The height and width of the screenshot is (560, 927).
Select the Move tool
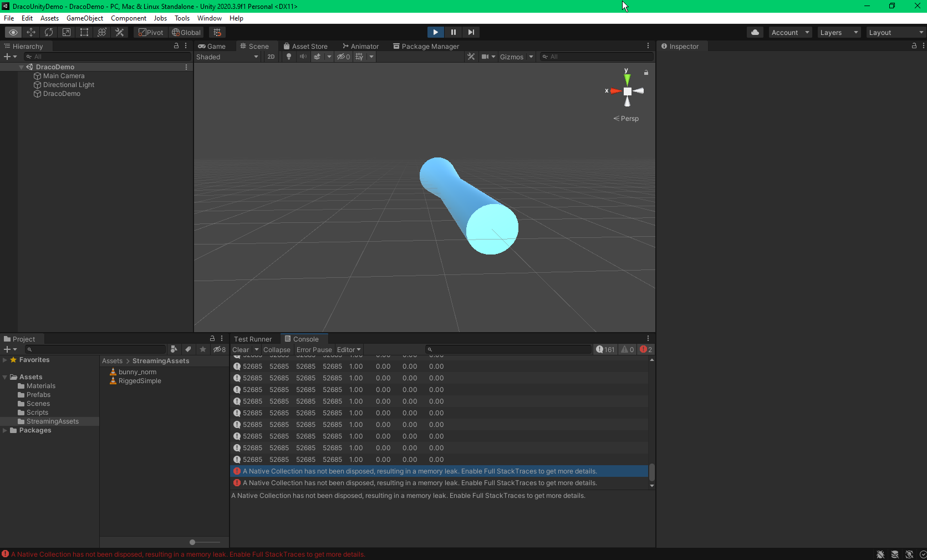coord(31,32)
